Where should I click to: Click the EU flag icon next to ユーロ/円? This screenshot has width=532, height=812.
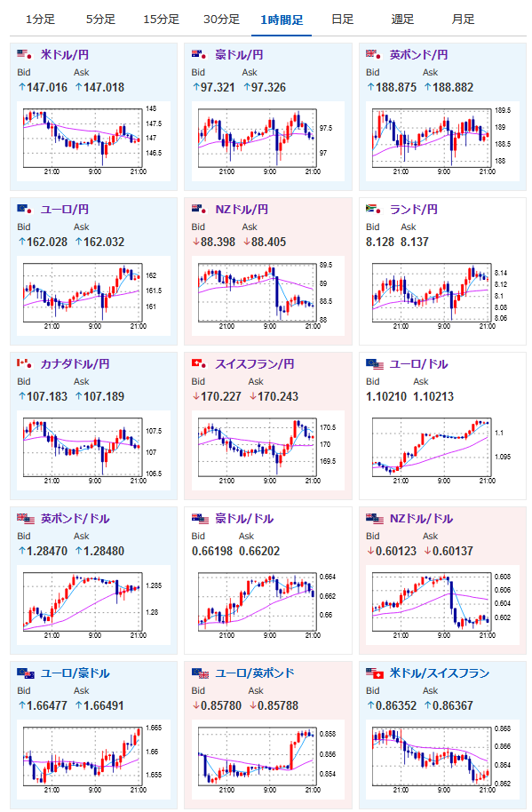coord(24,209)
